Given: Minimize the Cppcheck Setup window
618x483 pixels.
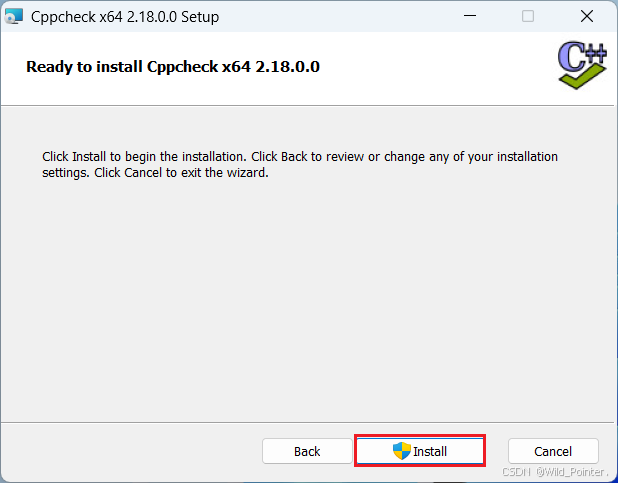Looking at the screenshot, I should [470, 16].
